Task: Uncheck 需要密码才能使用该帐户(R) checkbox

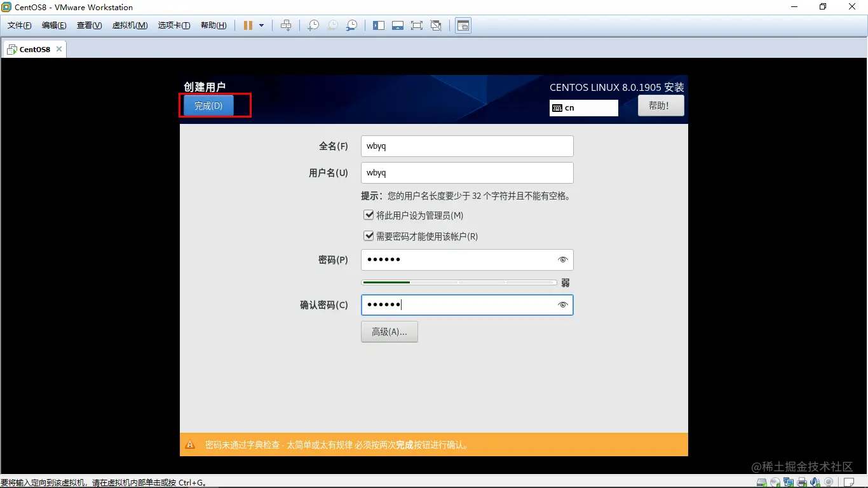Action: (x=369, y=236)
